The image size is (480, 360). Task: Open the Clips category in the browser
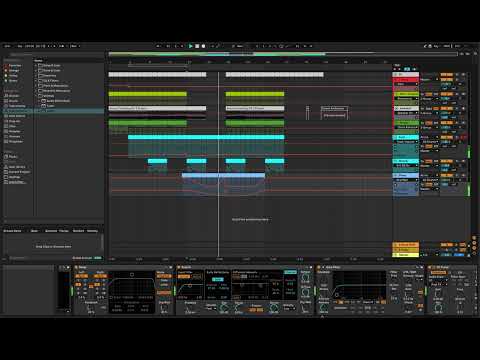pyautogui.click(x=10, y=126)
